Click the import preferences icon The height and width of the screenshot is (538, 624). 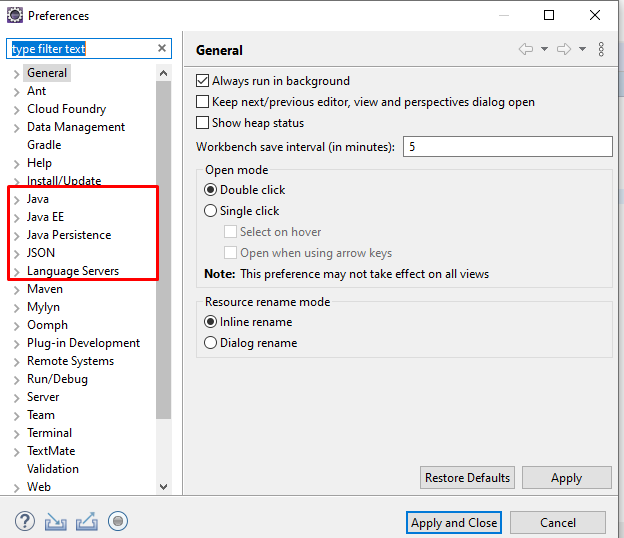55,522
